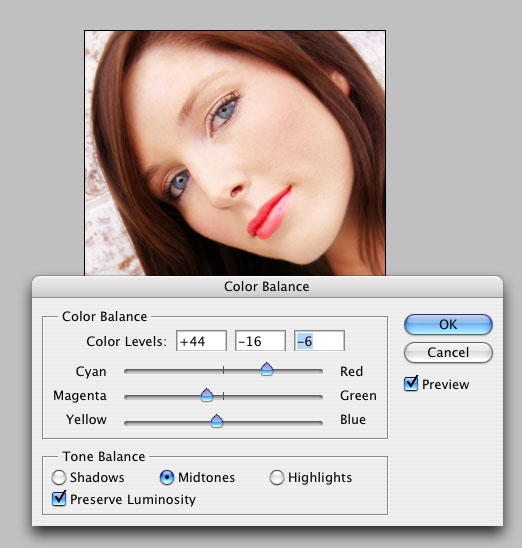Click the second Color Levels field showing -16
Screen dimensions: 522x548
[x=260, y=341]
